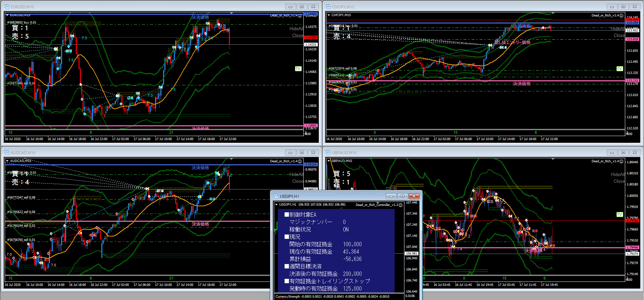Click the smiley EA icon in GBPAUD chart
This screenshot has width=644, height=300.
(622, 161)
